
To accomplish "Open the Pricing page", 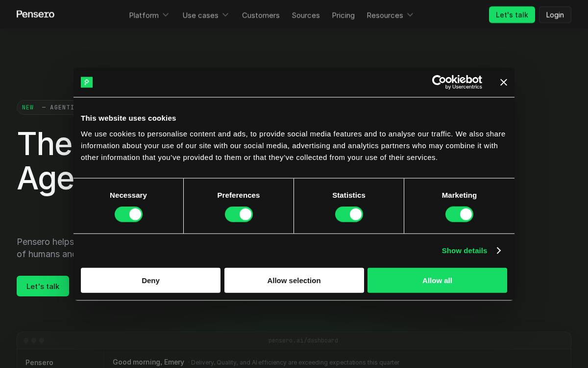I will (x=343, y=15).
